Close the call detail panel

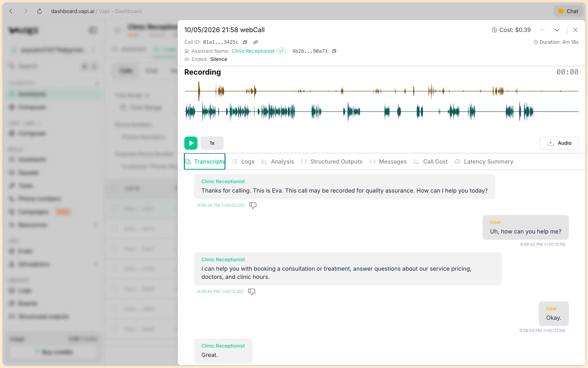coord(575,30)
